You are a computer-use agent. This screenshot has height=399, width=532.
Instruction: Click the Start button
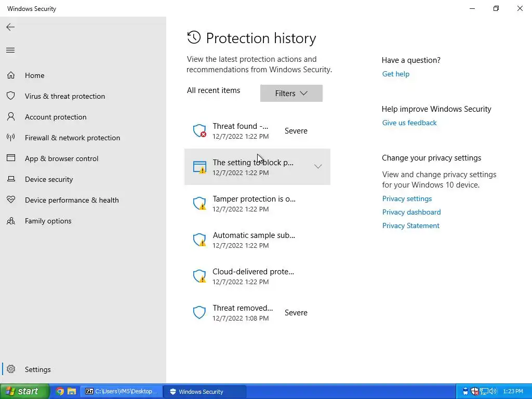pyautogui.click(x=24, y=391)
